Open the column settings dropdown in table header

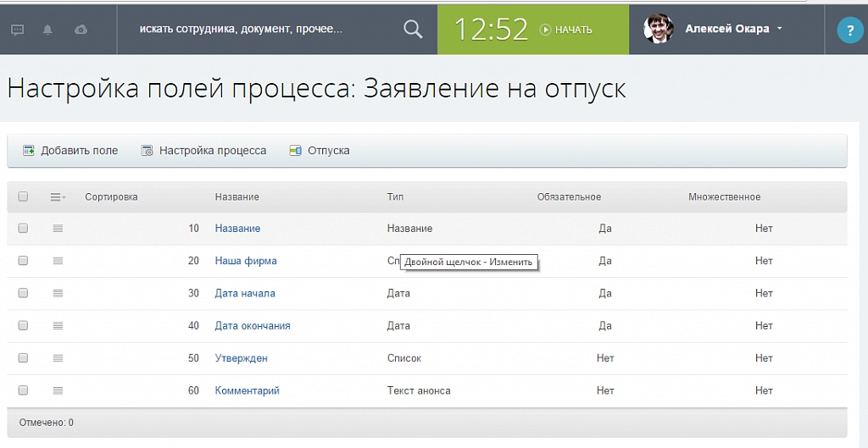point(58,196)
